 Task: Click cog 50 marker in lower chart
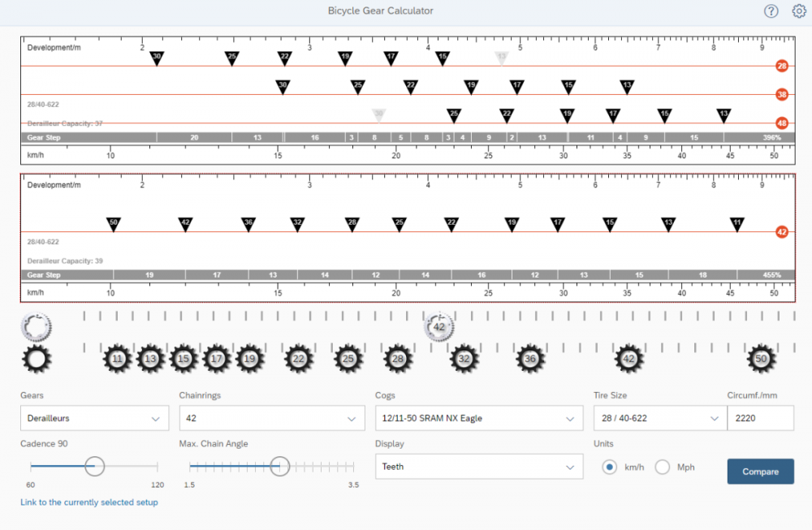pyautogui.click(x=114, y=224)
